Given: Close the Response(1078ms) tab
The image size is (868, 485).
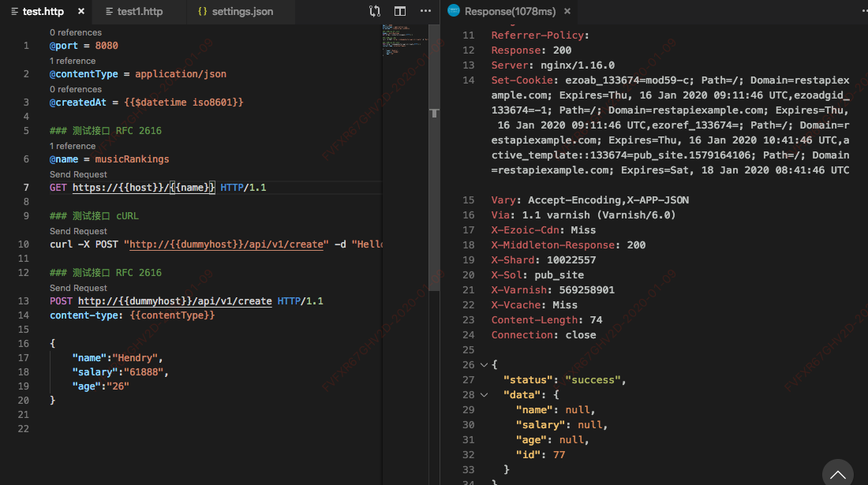Looking at the screenshot, I should (x=568, y=12).
